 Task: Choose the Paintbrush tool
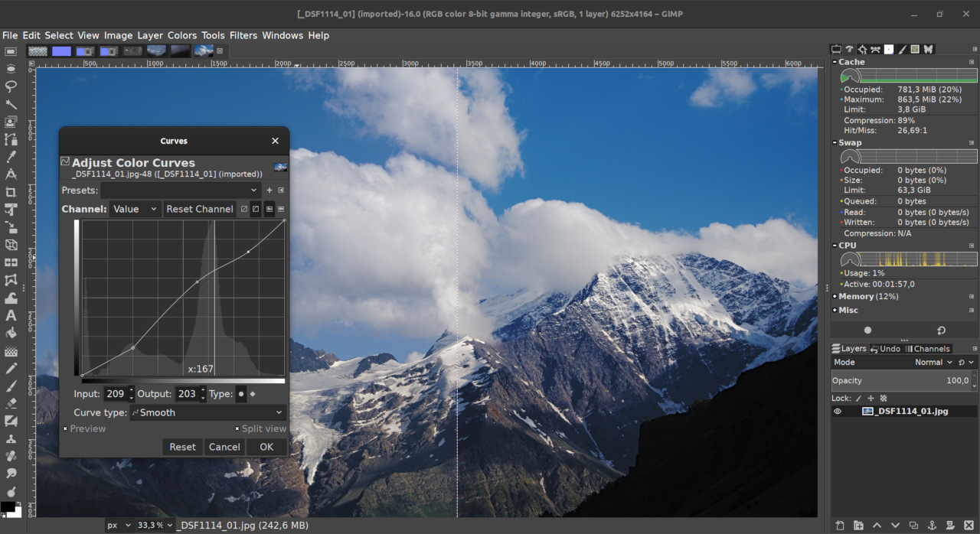click(10, 386)
